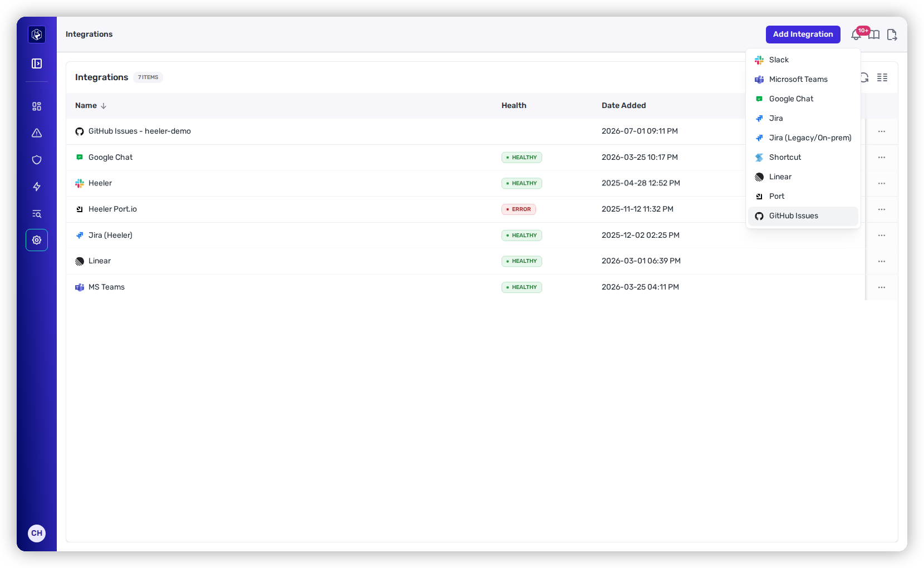
Task: Open actions menu for MS Teams row
Action: click(882, 287)
